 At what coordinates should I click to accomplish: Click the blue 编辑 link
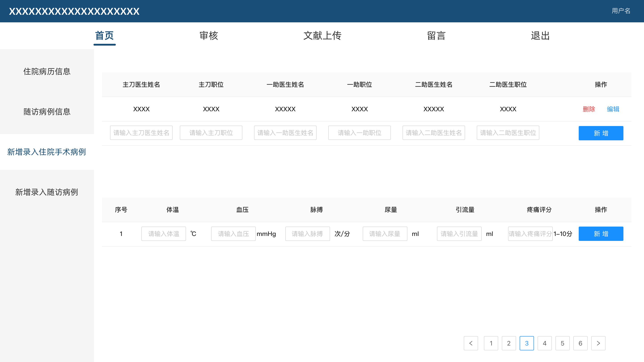click(613, 109)
